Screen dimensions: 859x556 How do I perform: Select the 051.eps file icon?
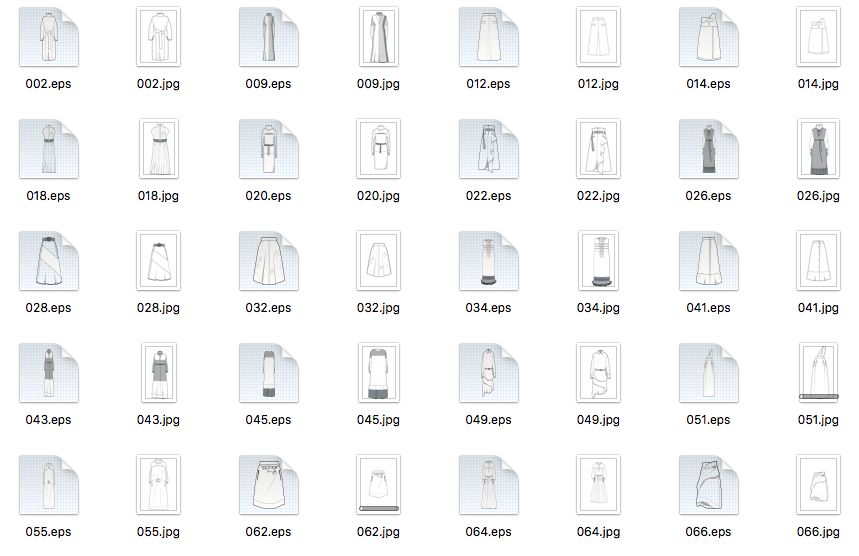pos(709,373)
